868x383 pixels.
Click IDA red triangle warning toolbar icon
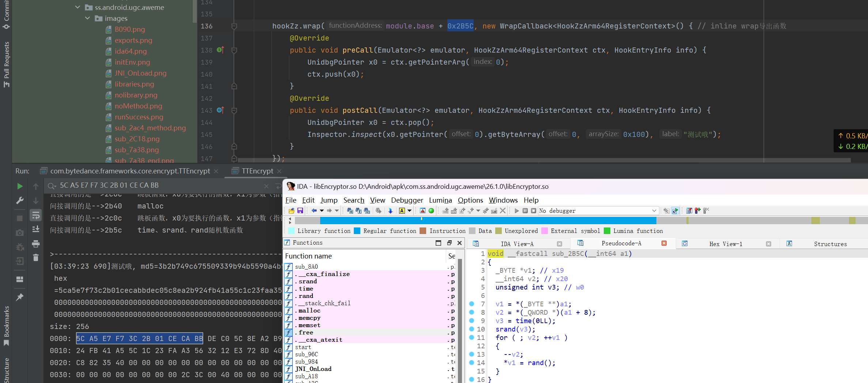[422, 211]
